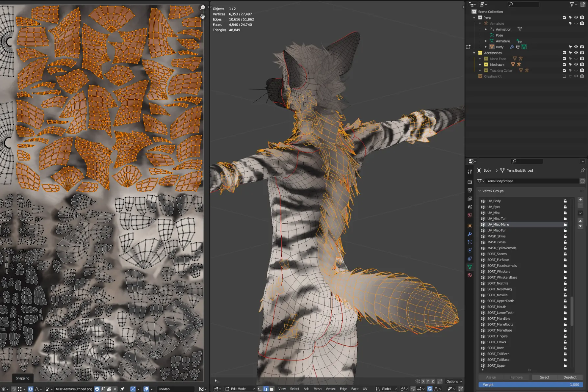
Task: Add a new vertex group with plus
Action: (580, 199)
